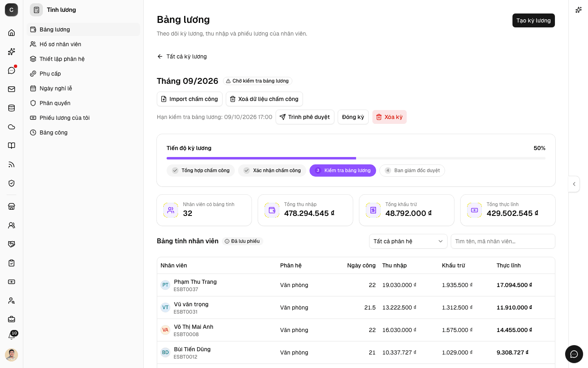Open the users icon in left rail
Screen dimensions: 588x368
[x=11, y=225]
